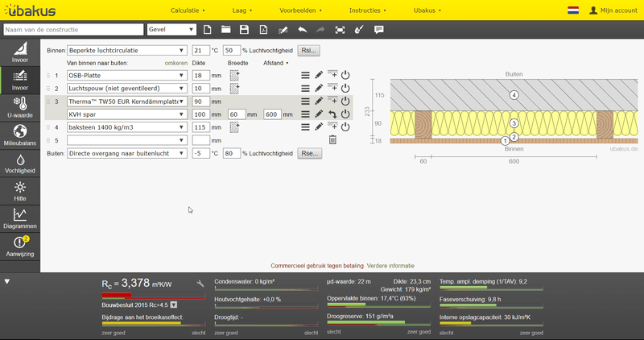Toggle baksteen layer power button

coord(345,127)
